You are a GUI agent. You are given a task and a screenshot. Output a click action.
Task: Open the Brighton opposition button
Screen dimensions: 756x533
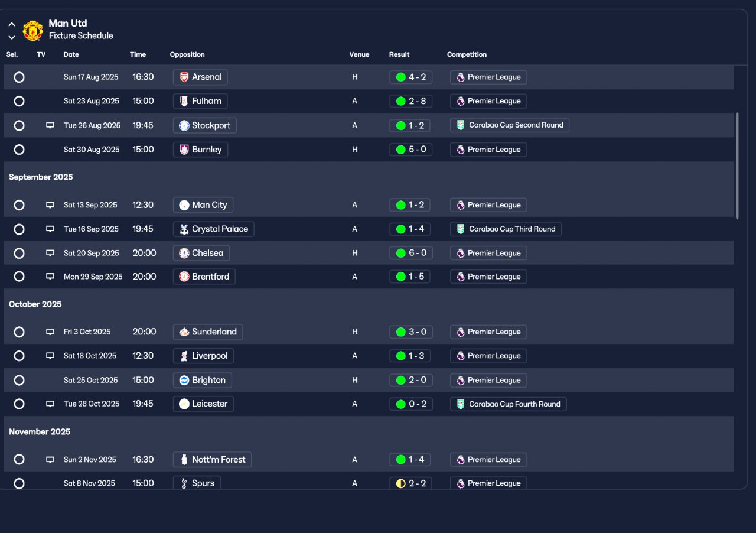pos(203,380)
